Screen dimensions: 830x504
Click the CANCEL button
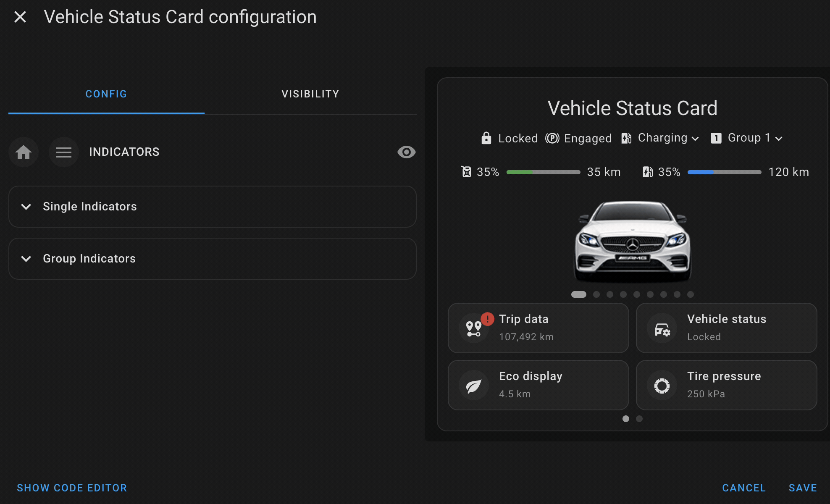tap(743, 487)
